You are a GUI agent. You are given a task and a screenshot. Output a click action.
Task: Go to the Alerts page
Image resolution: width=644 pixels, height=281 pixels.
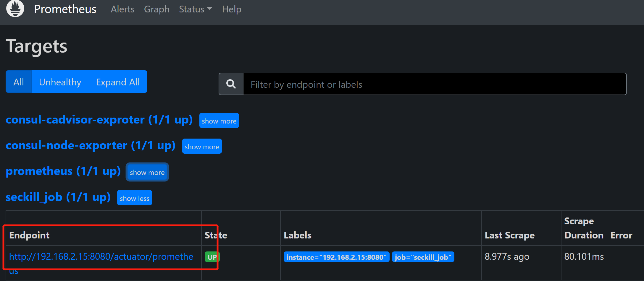122,9
